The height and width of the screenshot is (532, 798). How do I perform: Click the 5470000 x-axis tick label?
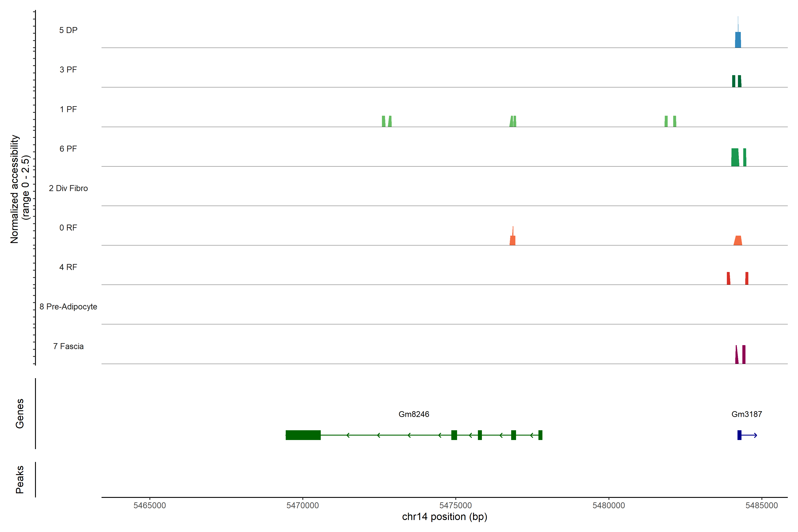tap(302, 505)
